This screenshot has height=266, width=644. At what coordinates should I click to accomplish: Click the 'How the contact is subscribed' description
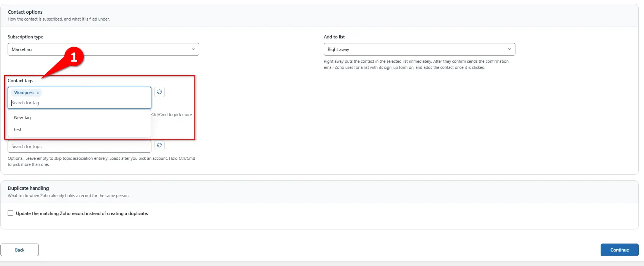59,19
